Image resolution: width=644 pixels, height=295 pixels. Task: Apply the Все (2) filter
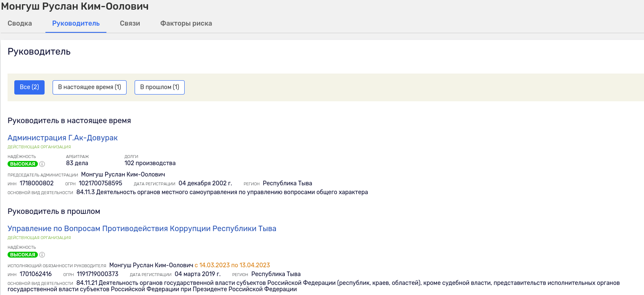tap(29, 87)
